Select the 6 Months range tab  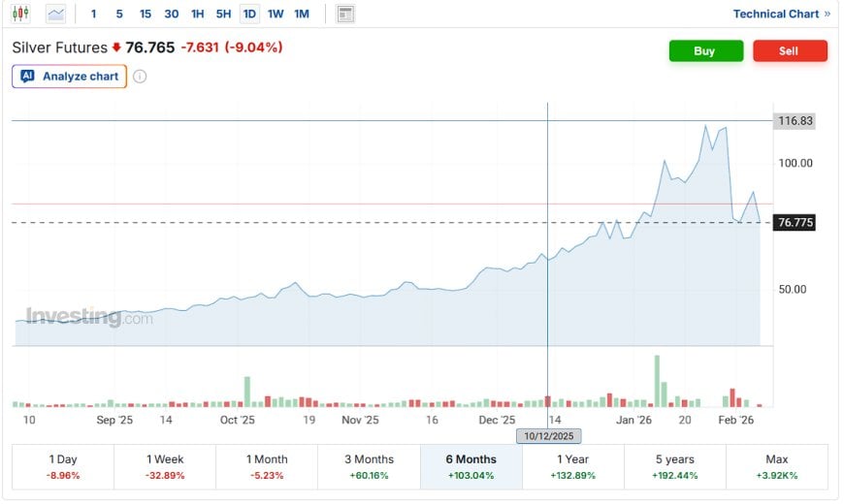pos(471,467)
